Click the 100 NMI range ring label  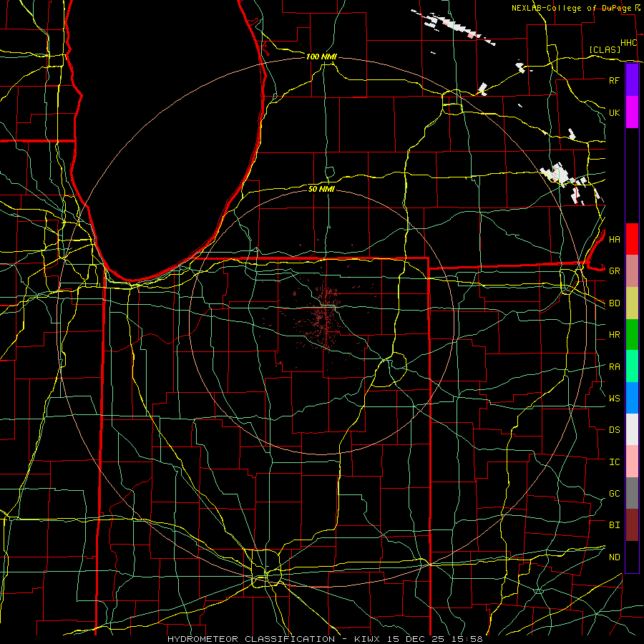click(321, 57)
